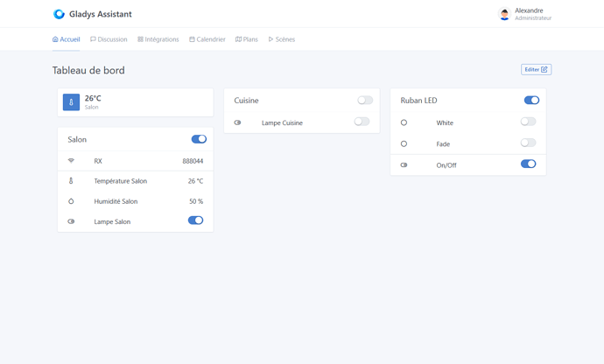Click the Editer dashboard button
The width and height of the screenshot is (604, 364).
point(537,69)
